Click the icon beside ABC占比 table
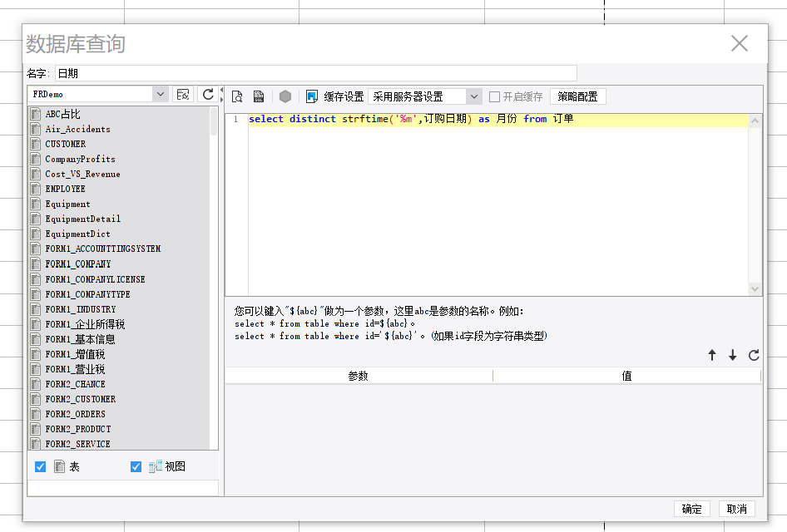The width and height of the screenshot is (787, 532). (36, 114)
